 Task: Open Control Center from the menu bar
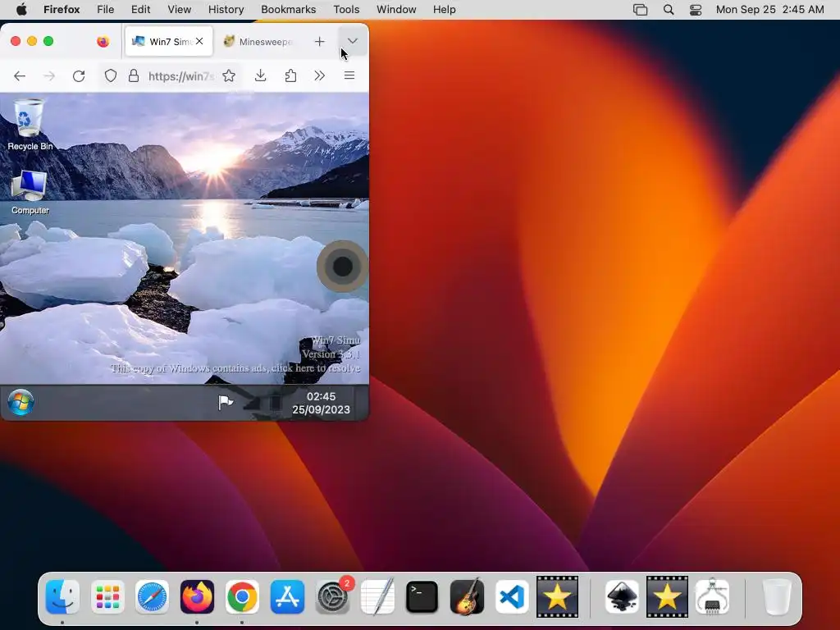click(x=696, y=10)
